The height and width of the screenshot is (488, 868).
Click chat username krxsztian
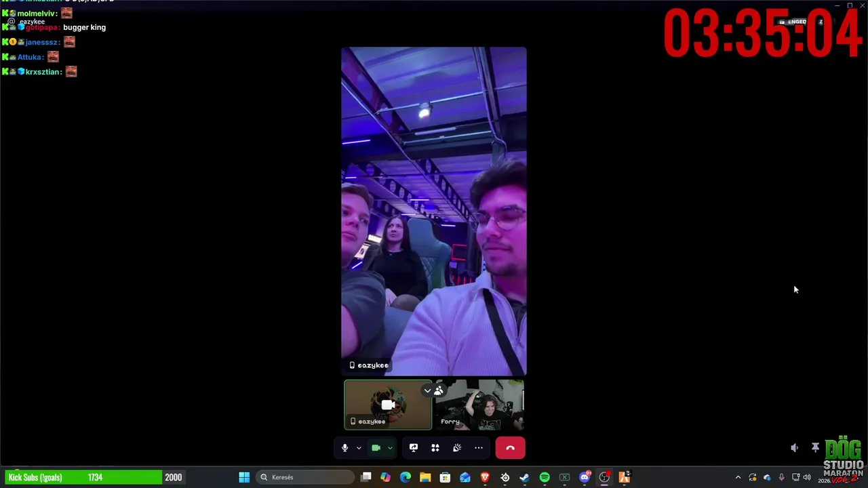tap(44, 72)
